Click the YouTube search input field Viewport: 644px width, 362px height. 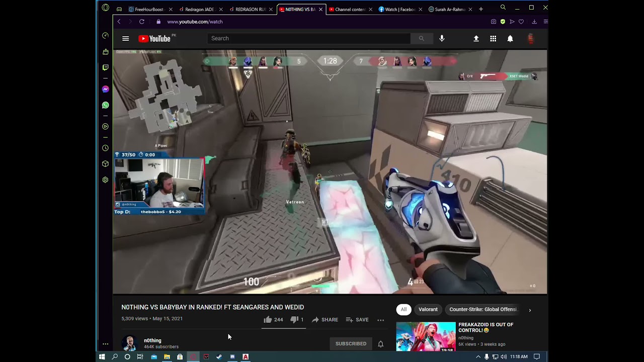point(309,39)
